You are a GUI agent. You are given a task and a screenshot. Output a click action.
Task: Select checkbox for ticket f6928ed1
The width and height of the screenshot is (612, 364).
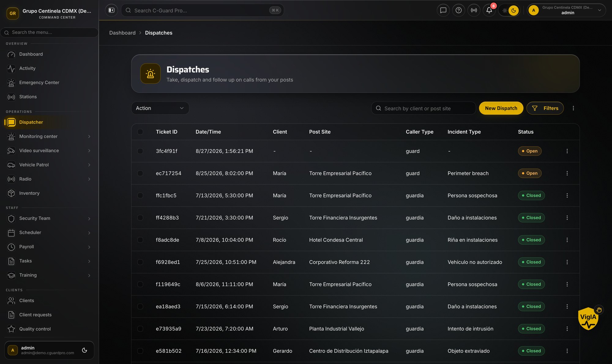[140, 262]
